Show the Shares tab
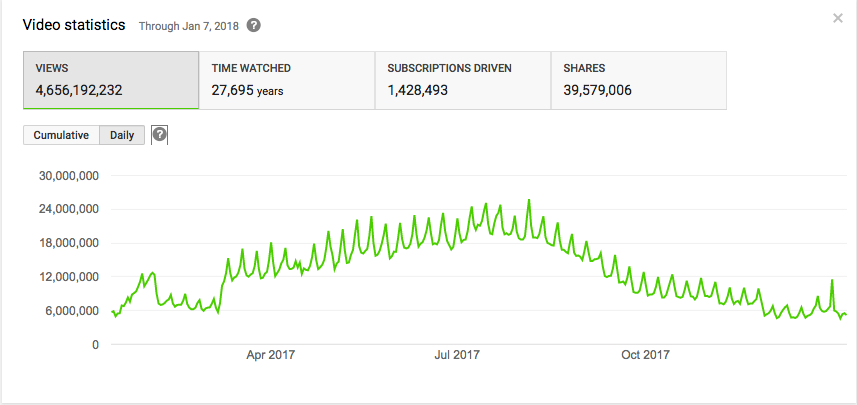 [639, 80]
